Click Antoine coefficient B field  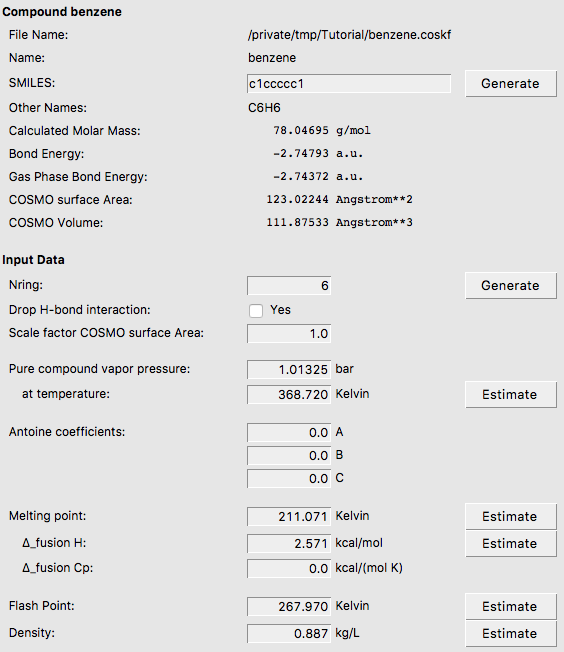[x=289, y=455]
